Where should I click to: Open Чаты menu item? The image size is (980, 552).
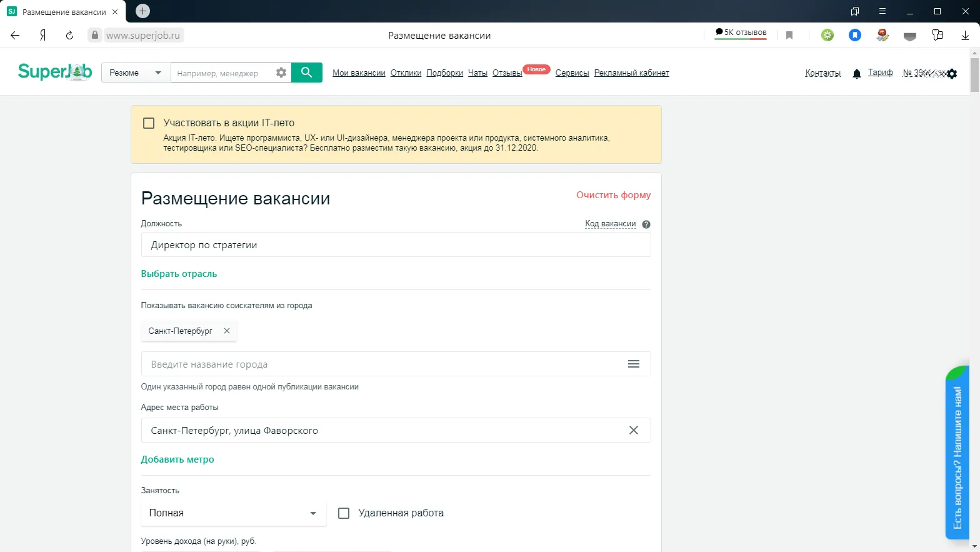[477, 73]
